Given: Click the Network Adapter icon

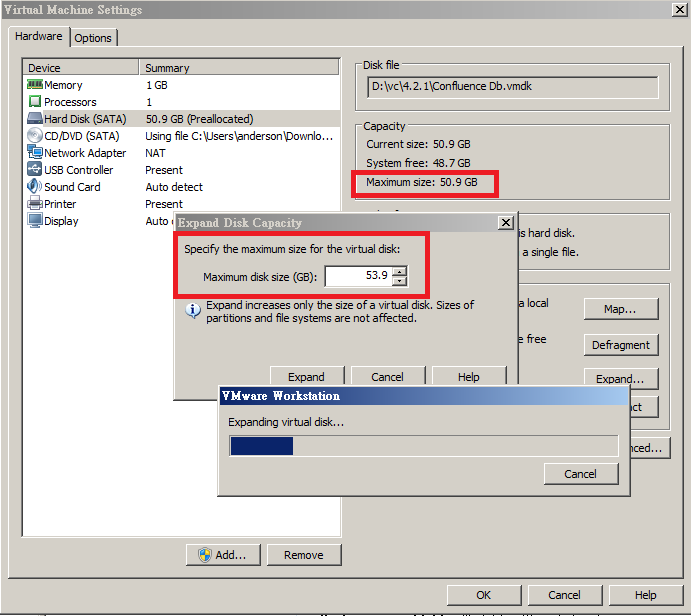Looking at the screenshot, I should point(35,152).
